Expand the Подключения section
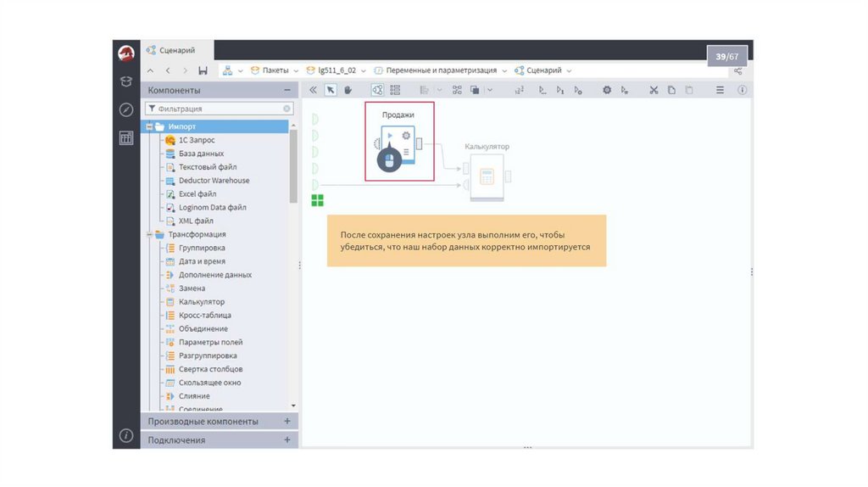The width and height of the screenshot is (868, 487). tap(287, 439)
